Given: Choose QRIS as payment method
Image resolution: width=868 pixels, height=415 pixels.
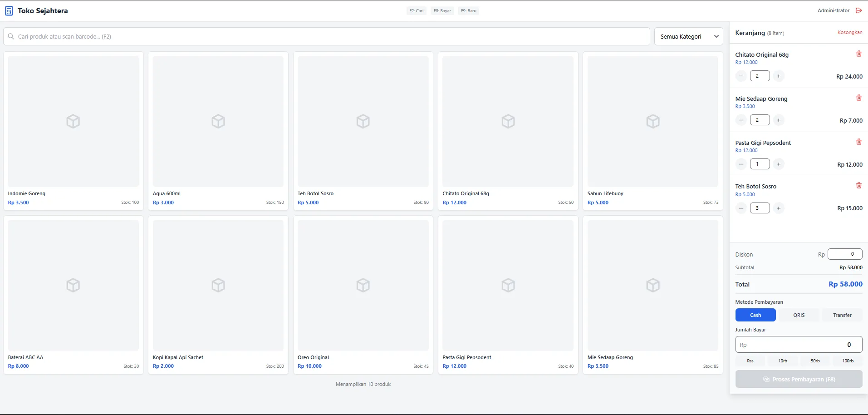Looking at the screenshot, I should [799, 315].
